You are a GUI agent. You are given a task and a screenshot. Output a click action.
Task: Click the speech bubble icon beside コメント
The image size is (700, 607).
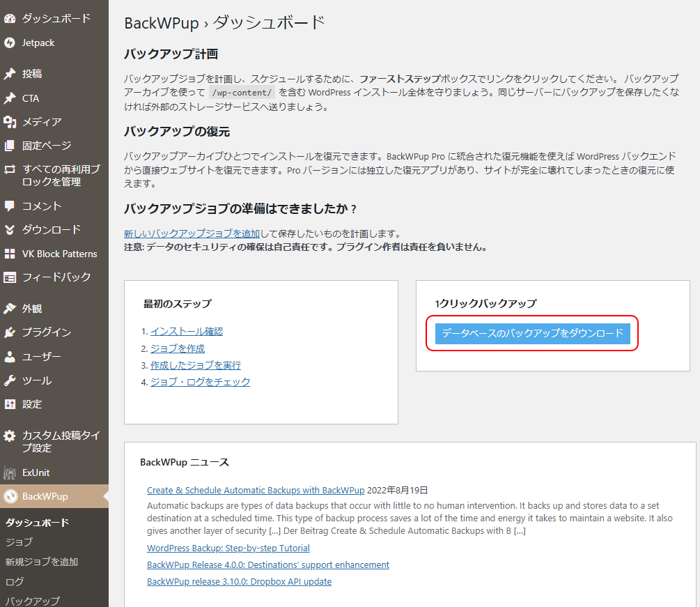(10, 206)
